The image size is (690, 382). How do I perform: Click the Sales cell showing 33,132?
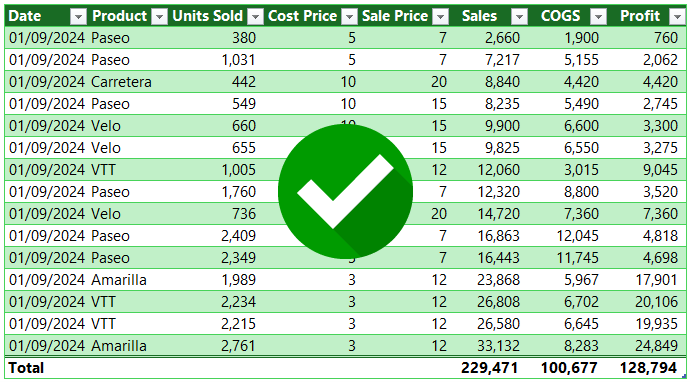point(499,346)
